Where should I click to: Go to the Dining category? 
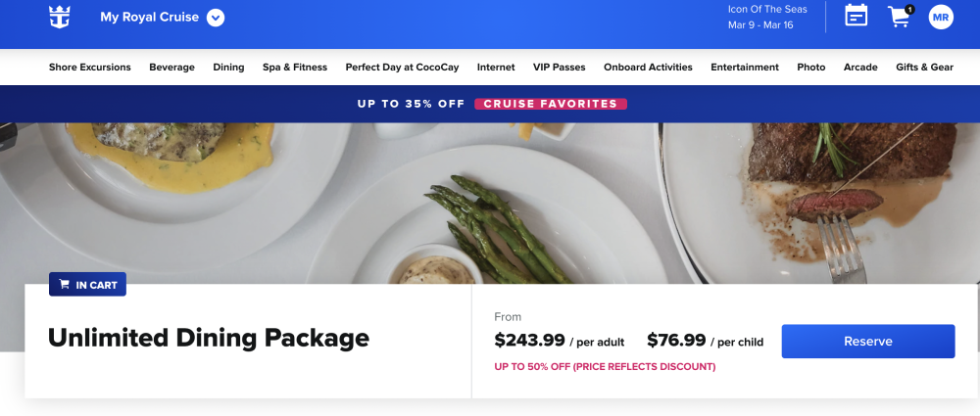[x=228, y=67]
